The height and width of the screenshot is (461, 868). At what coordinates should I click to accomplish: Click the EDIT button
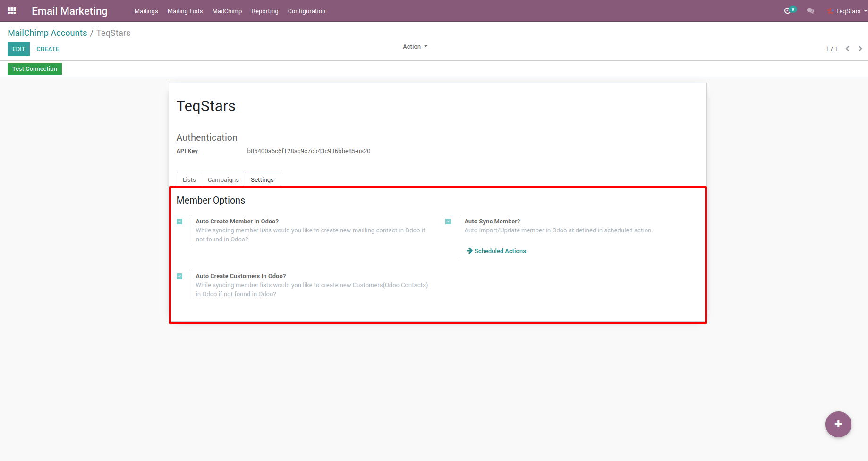click(x=18, y=49)
